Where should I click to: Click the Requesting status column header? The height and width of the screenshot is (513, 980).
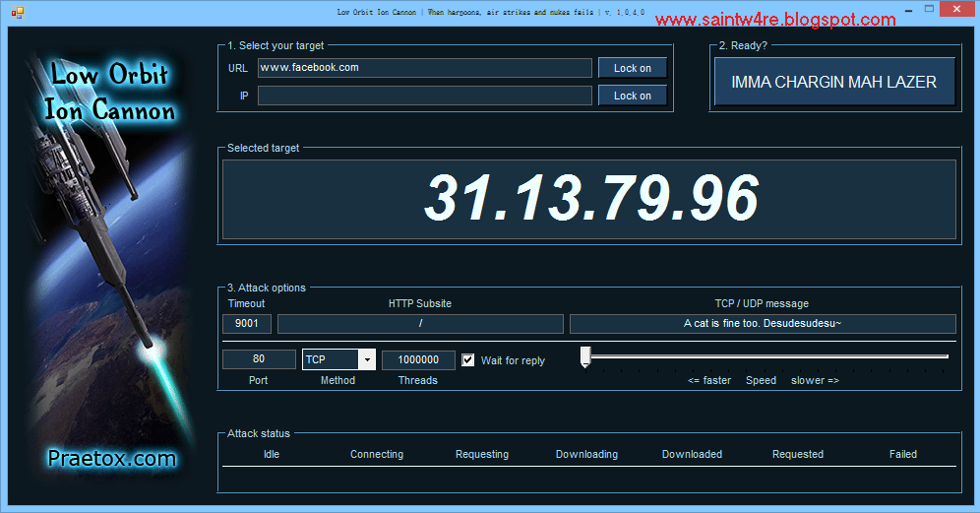(x=482, y=454)
